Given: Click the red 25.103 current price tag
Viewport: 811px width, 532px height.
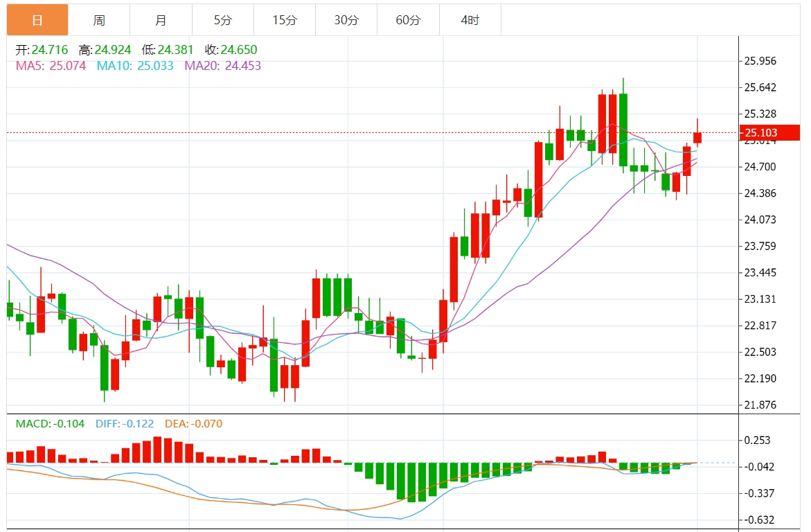Looking at the screenshot, I should (x=769, y=132).
